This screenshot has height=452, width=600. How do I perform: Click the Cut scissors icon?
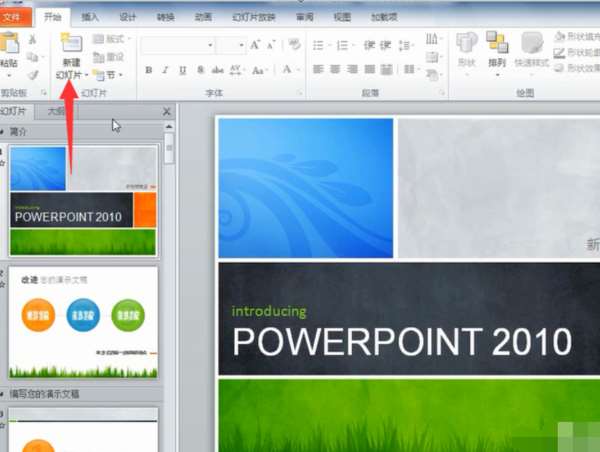point(33,39)
